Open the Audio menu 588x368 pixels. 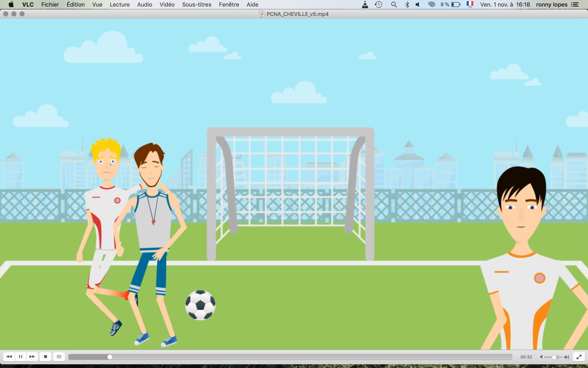(145, 4)
